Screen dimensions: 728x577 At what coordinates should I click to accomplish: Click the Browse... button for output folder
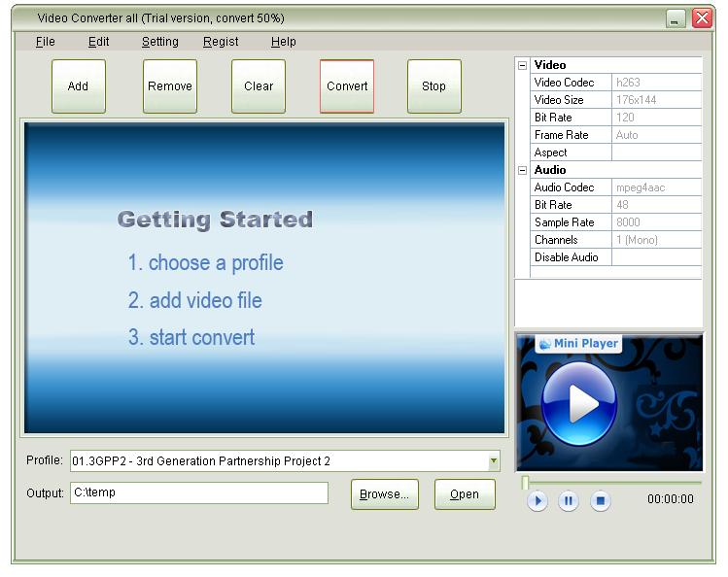(x=384, y=494)
